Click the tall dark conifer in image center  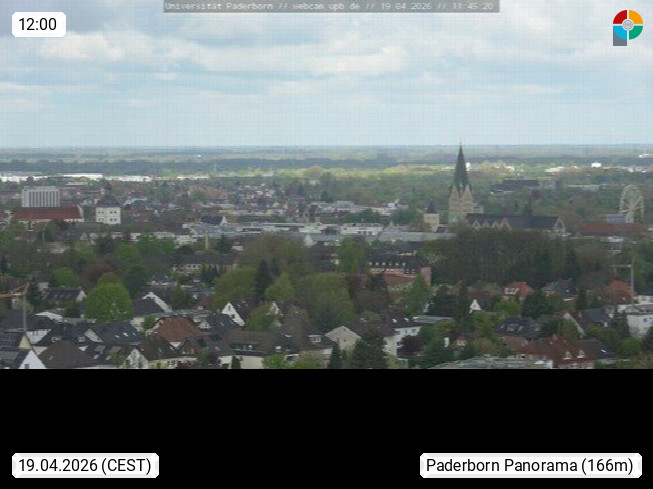[x=262, y=280]
